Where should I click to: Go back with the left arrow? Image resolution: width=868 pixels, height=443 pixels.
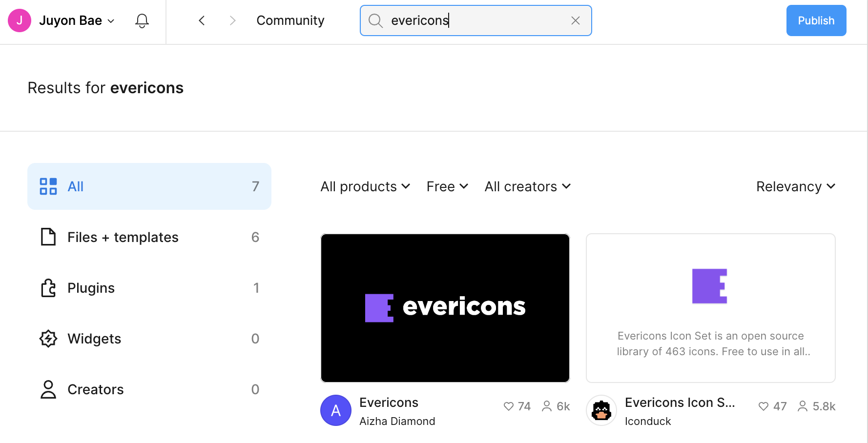point(202,20)
